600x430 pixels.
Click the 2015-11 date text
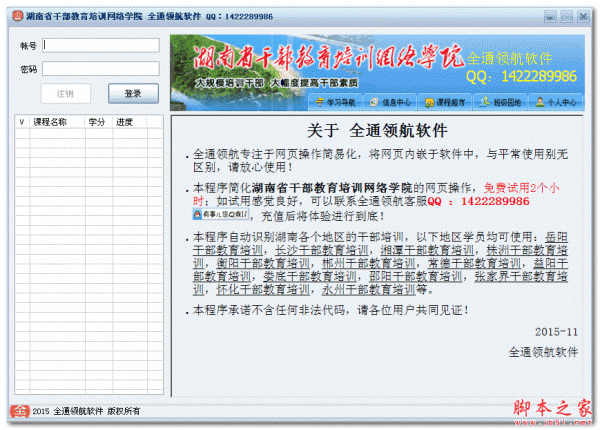click(x=556, y=332)
